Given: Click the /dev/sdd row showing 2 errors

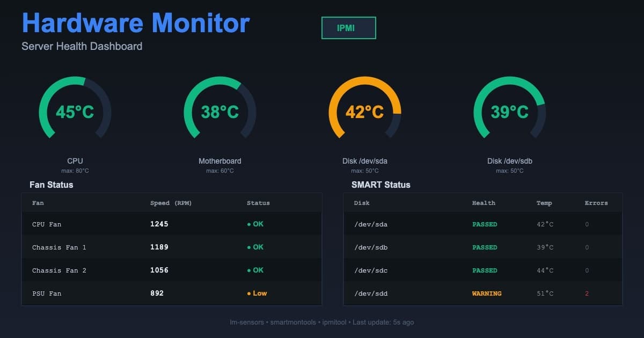Looking at the screenshot, I should [483, 293].
